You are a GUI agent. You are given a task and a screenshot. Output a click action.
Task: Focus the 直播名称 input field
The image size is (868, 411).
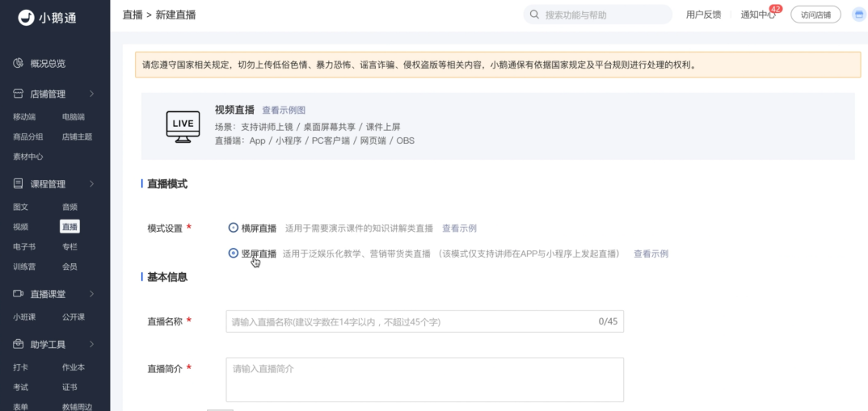coord(424,321)
